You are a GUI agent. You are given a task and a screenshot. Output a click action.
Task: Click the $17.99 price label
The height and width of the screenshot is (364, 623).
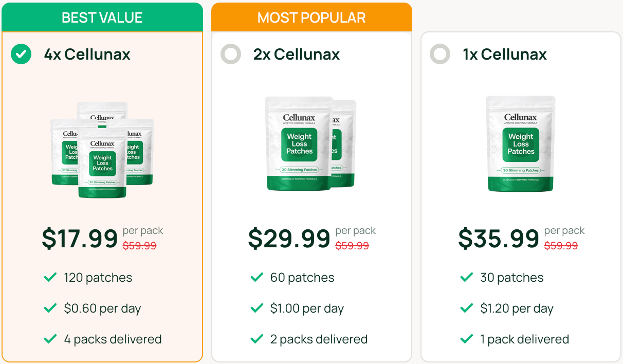pyautogui.click(x=79, y=238)
